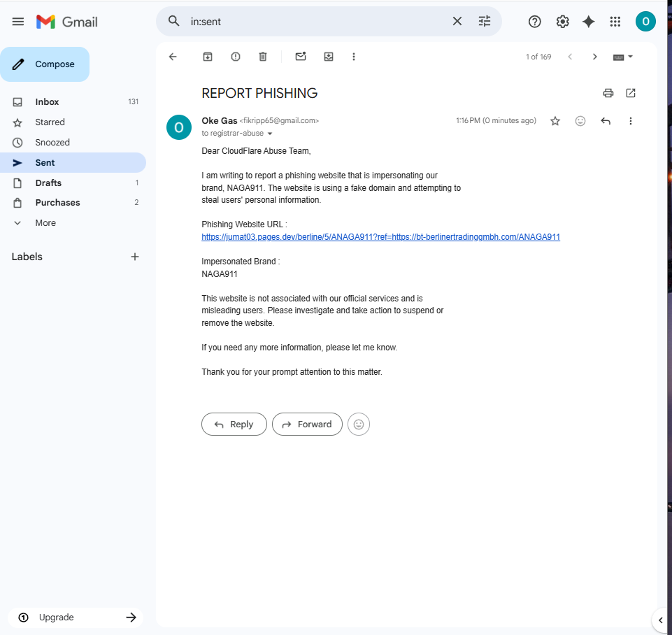Open input tools keyboard dropdown
The width and height of the screenshot is (672, 635).
pyautogui.click(x=623, y=57)
